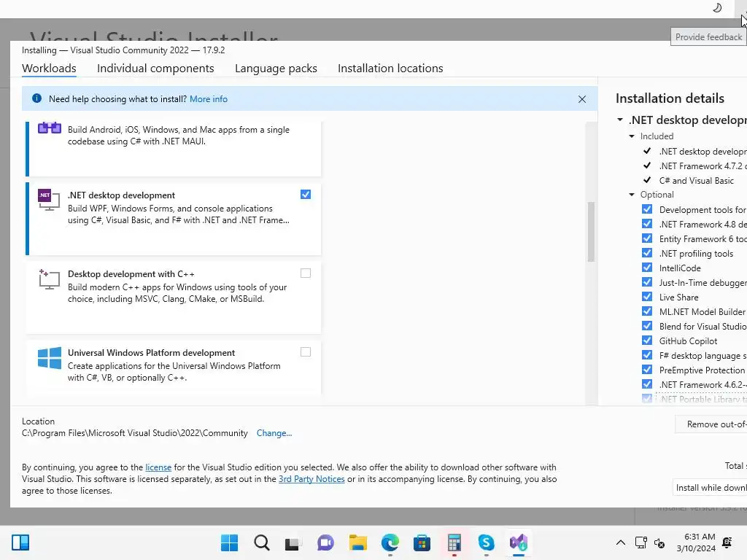Open Microsoft Store from taskbar
The image size is (747, 560).
422,542
